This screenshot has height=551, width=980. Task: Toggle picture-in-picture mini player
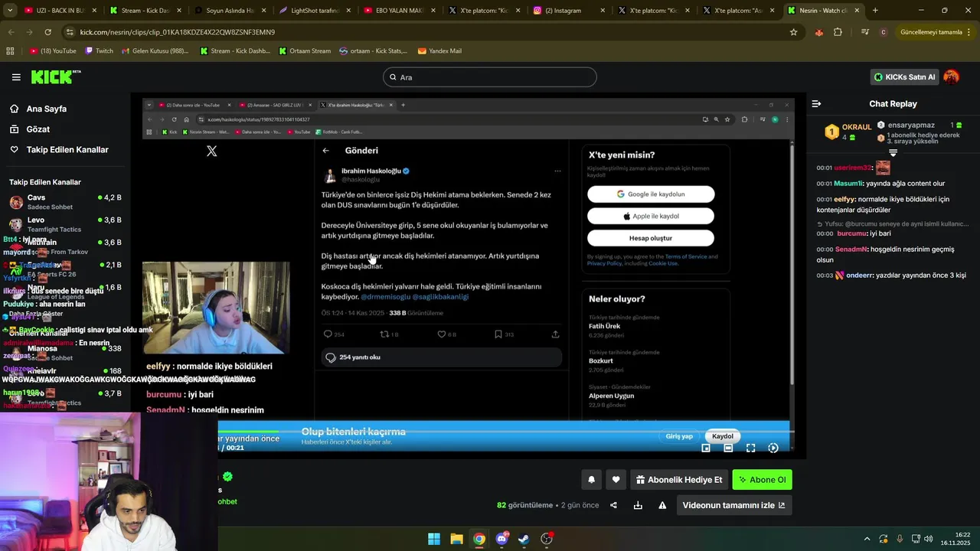706,448
